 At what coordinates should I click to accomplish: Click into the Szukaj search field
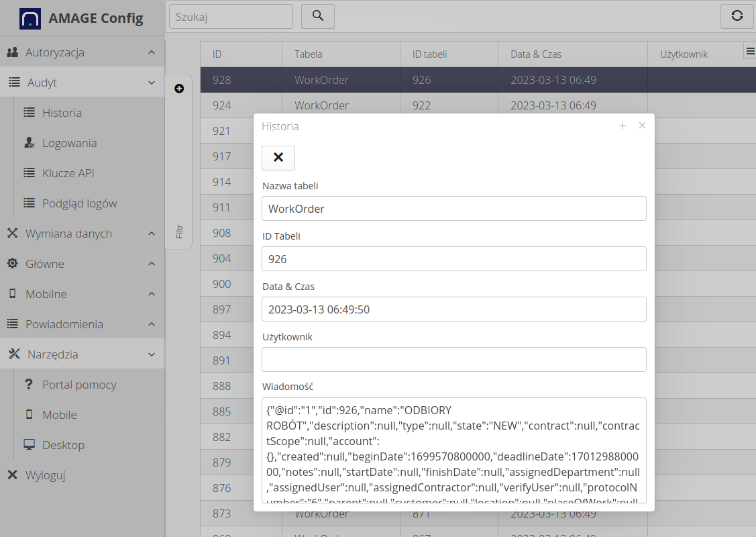(x=231, y=17)
